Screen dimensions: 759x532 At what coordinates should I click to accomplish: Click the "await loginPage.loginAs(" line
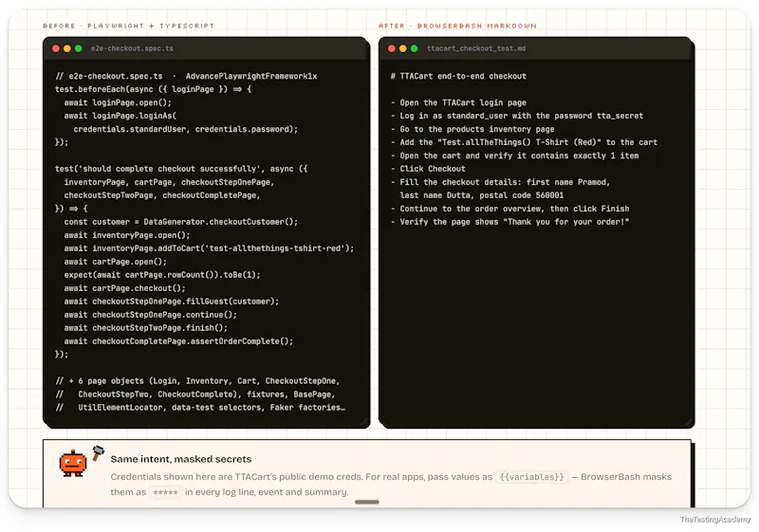coord(120,116)
